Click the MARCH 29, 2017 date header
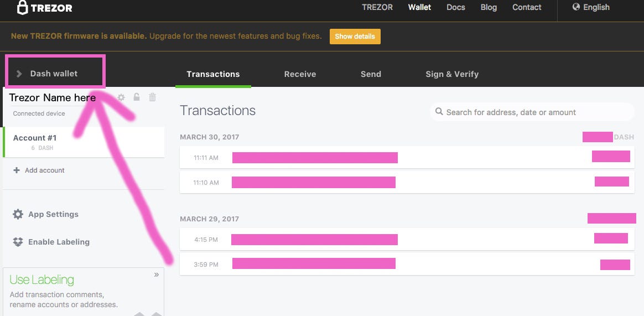This screenshot has height=316, width=644. [210, 219]
